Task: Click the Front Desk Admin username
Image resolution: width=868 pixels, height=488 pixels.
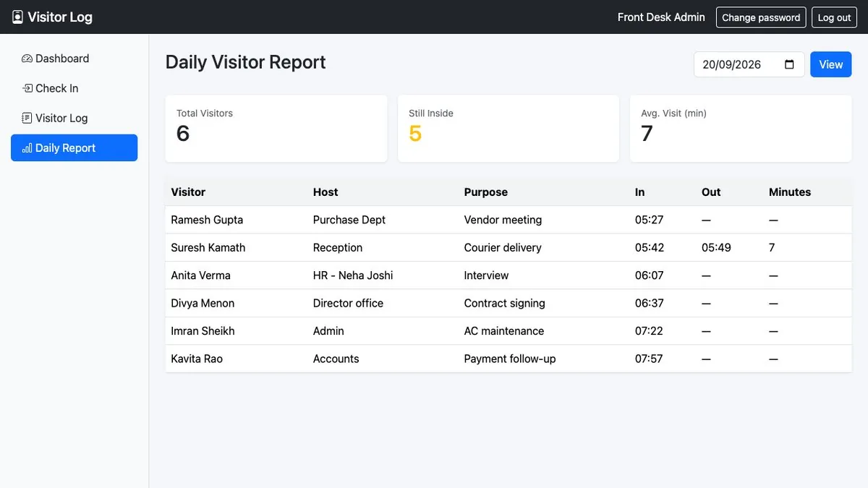Action: click(661, 17)
